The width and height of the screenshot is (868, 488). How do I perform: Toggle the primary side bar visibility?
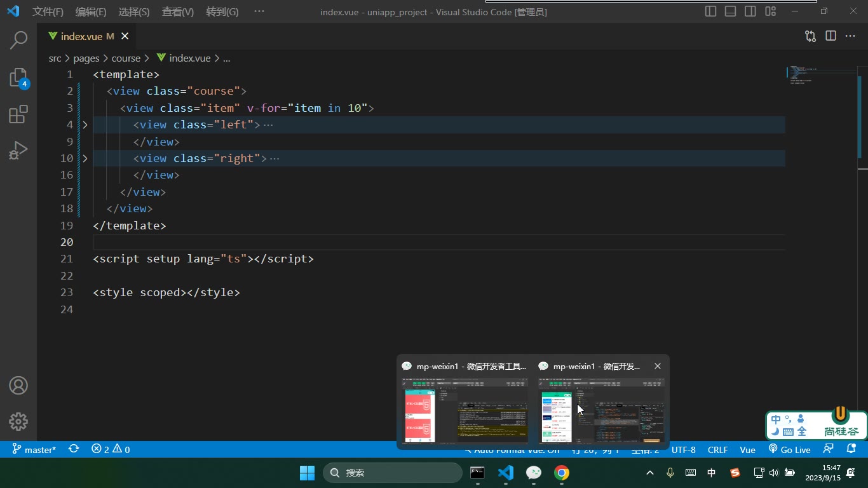[x=711, y=11]
